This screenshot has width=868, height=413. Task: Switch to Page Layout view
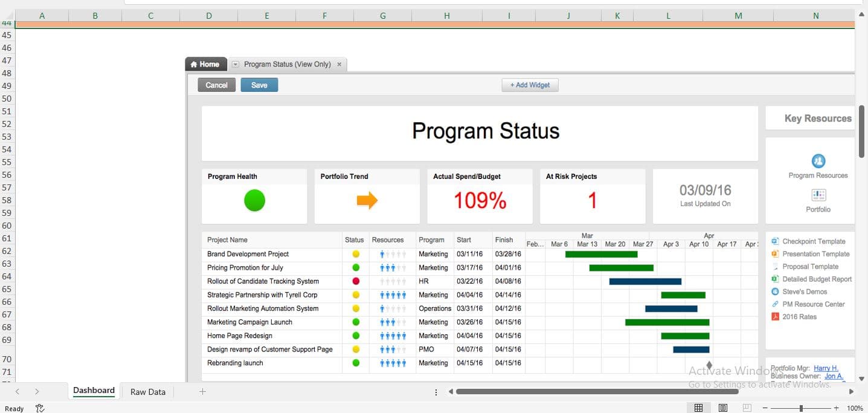point(722,408)
